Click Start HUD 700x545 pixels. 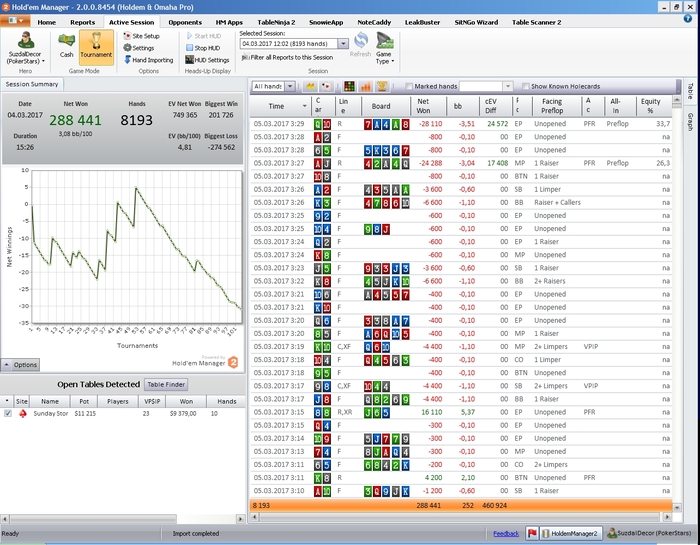point(204,36)
